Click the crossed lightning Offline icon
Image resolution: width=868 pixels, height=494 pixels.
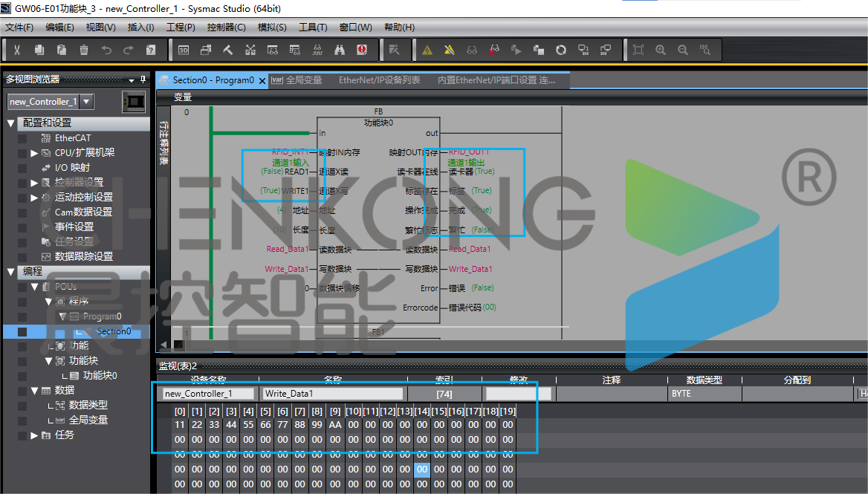pyautogui.click(x=450, y=50)
